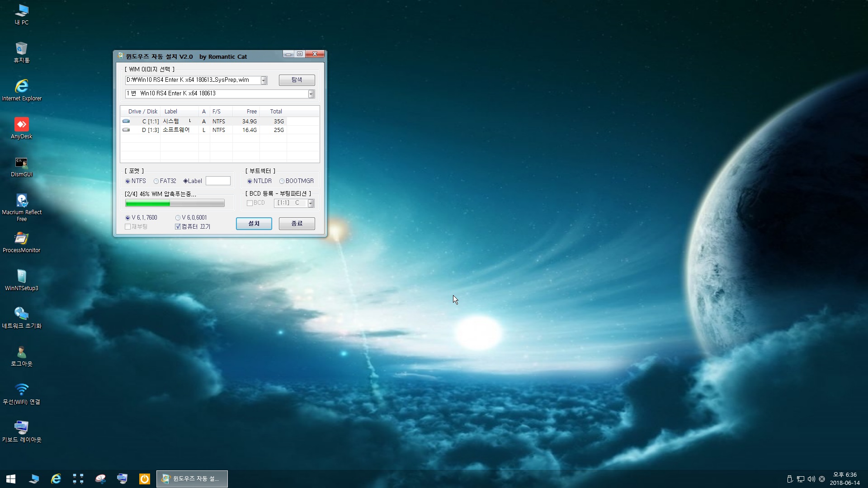Click the Label text input field
868x488 pixels.
[x=218, y=181]
